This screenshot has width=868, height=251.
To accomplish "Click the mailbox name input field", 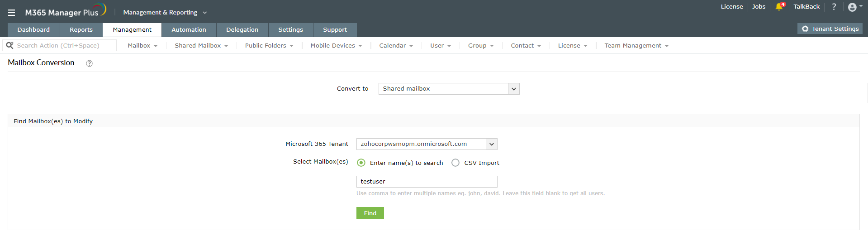I will 427,182.
